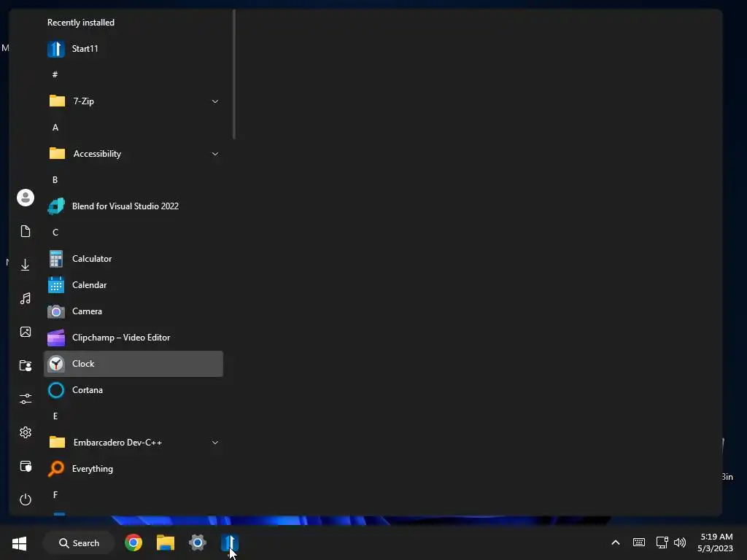Viewport: 747px width, 560px height.
Task: Open the touch keyboard tray icon
Action: pos(639,542)
